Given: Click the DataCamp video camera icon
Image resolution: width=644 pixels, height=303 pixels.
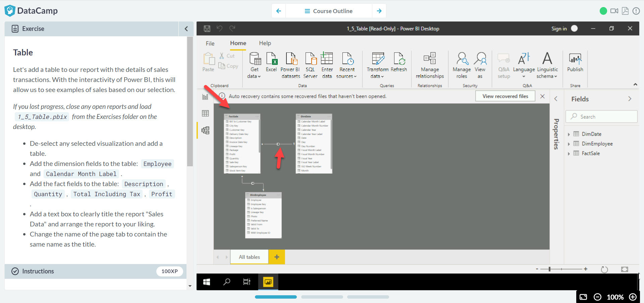Looking at the screenshot, I should pyautogui.click(x=614, y=11).
